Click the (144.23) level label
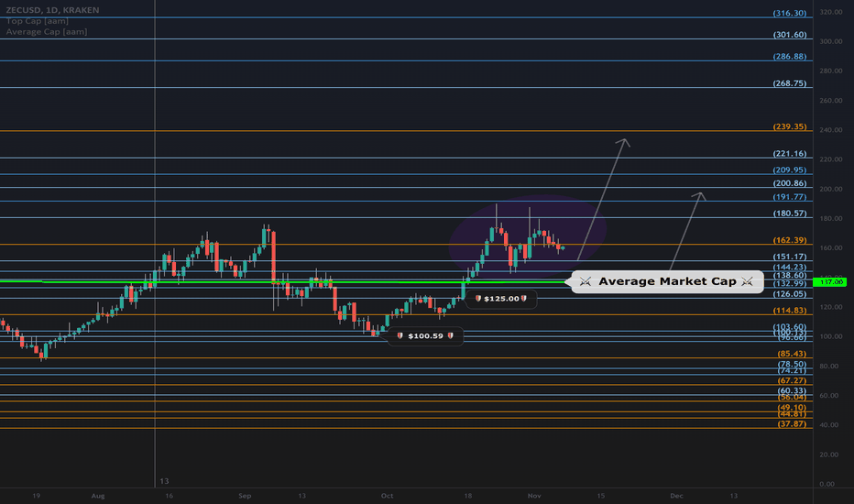 (790, 267)
